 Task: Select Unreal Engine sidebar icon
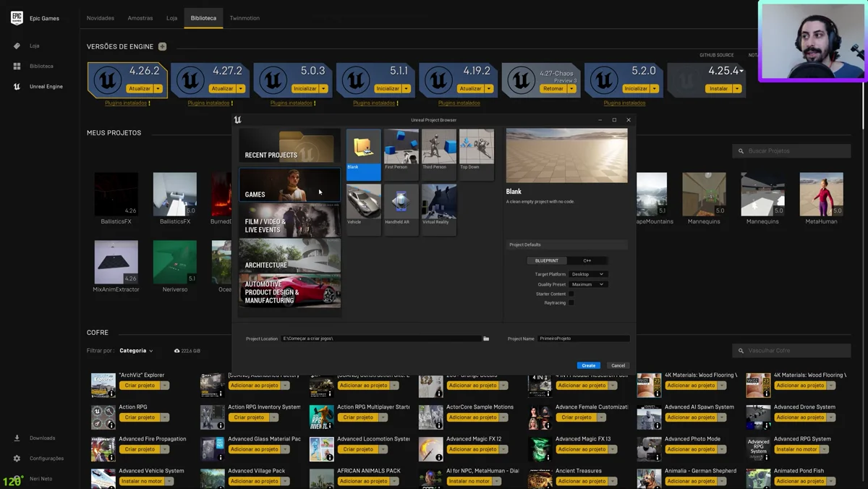[x=17, y=86]
